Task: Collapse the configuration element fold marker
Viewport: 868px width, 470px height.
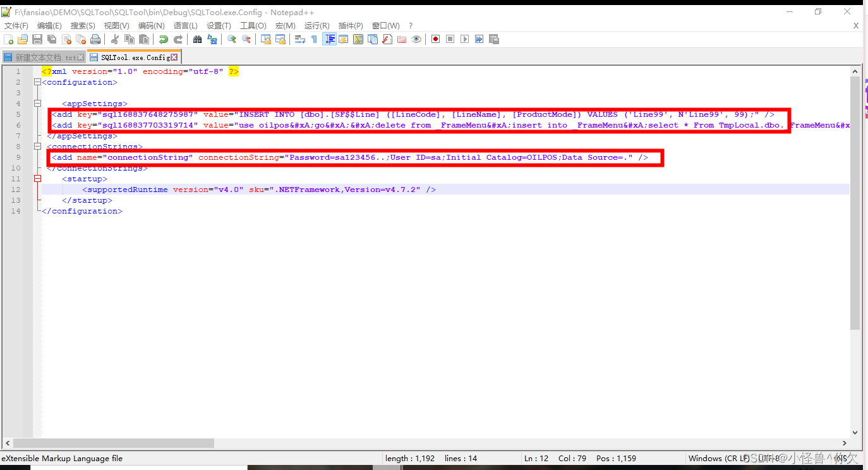Action: (x=37, y=81)
